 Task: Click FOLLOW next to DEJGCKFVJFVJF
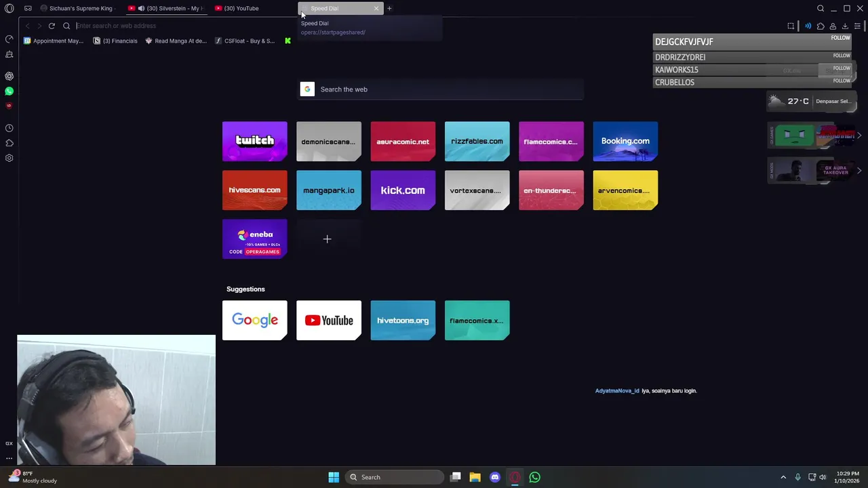pyautogui.click(x=841, y=38)
